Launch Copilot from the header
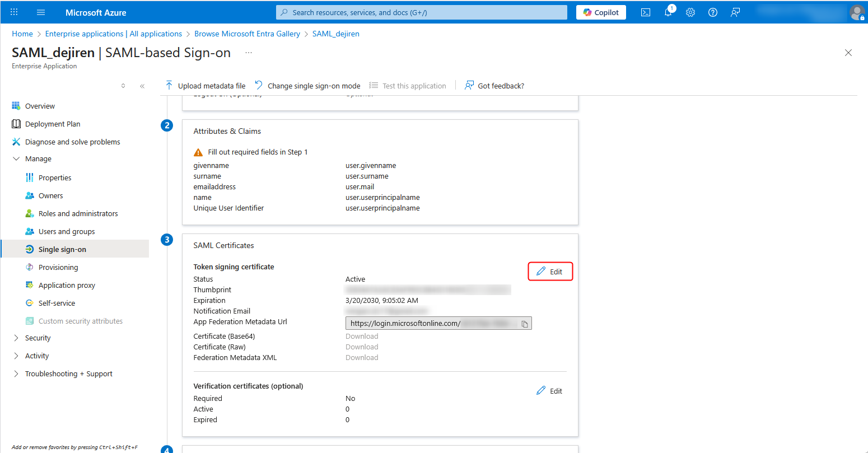The height and width of the screenshot is (453, 868). point(601,12)
